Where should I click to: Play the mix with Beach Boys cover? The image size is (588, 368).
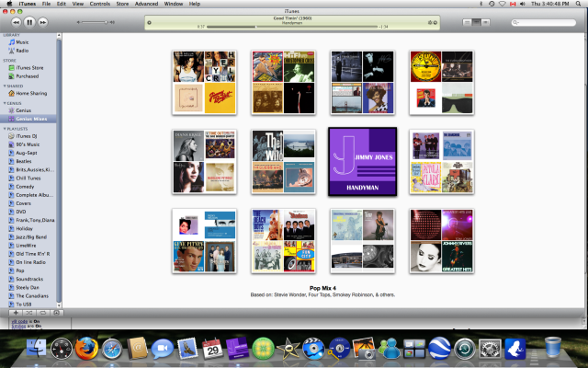(284, 241)
